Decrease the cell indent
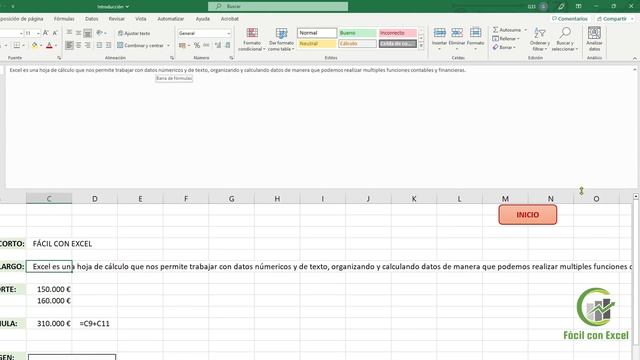 (x=99, y=45)
